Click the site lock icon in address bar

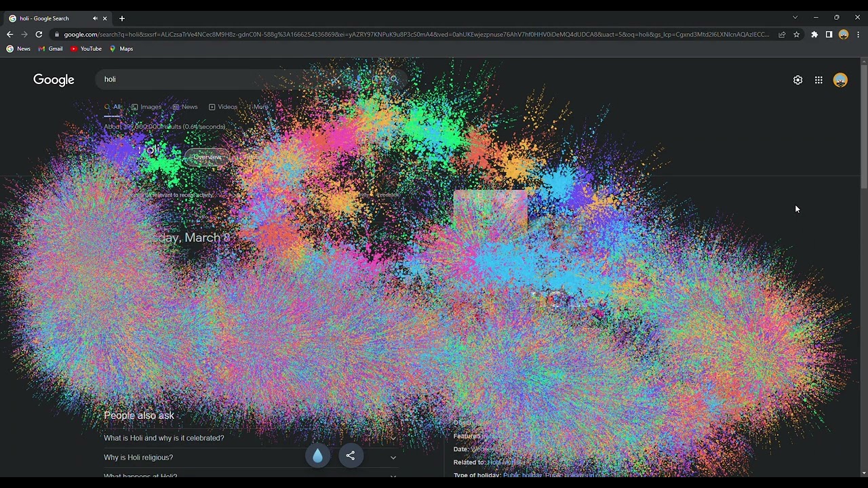tap(57, 35)
